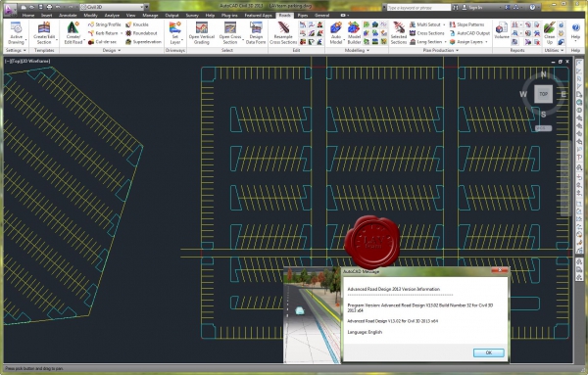Select the Pipes ribbon tab
Screen dimensions: 588x375
pos(303,16)
